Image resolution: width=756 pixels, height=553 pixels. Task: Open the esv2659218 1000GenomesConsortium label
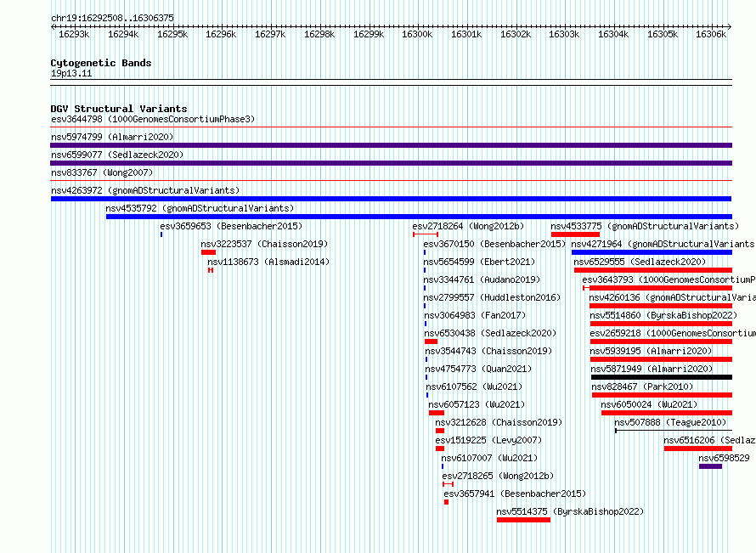[673, 333]
